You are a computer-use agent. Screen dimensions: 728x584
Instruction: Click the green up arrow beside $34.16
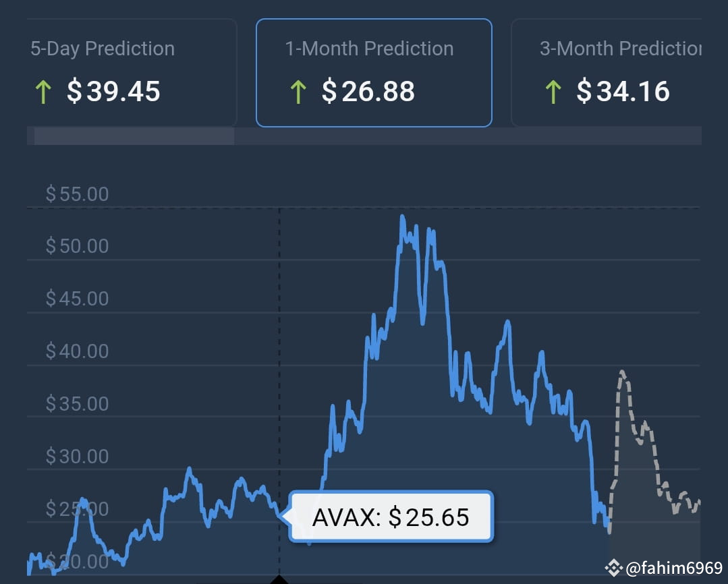[552, 92]
